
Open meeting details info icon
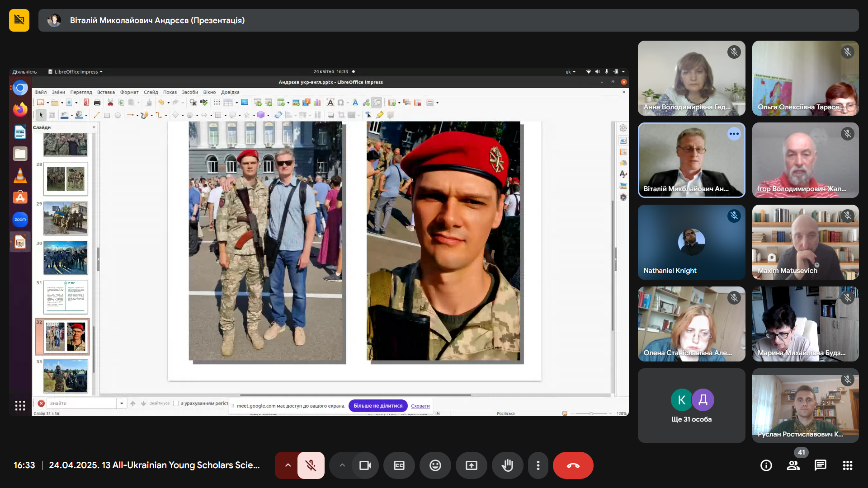766,465
